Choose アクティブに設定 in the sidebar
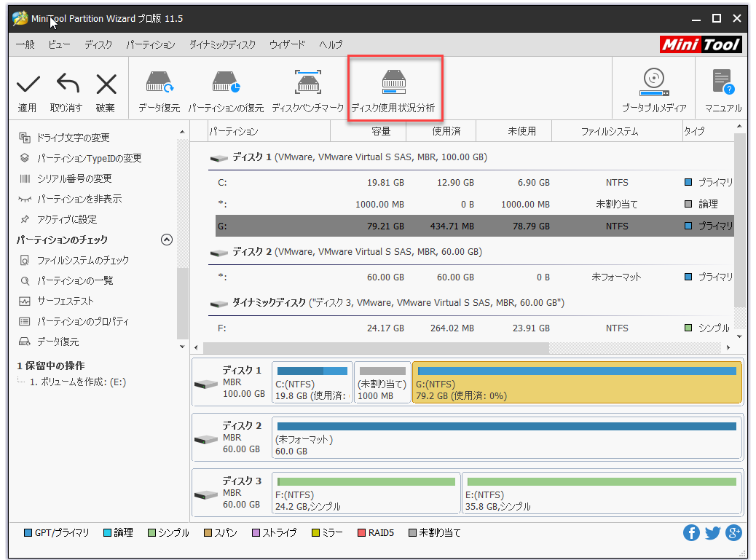Screen dimensions: 756x560 click(67, 219)
